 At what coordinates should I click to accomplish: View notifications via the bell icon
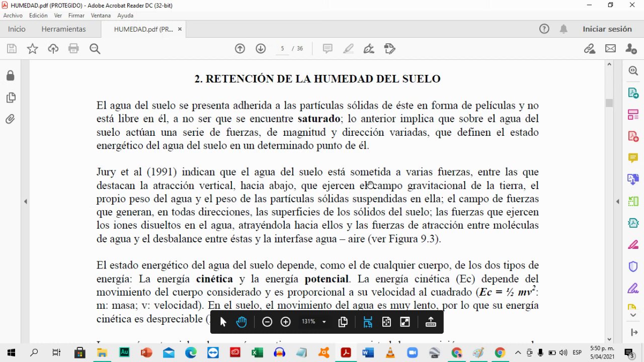pos(563,29)
